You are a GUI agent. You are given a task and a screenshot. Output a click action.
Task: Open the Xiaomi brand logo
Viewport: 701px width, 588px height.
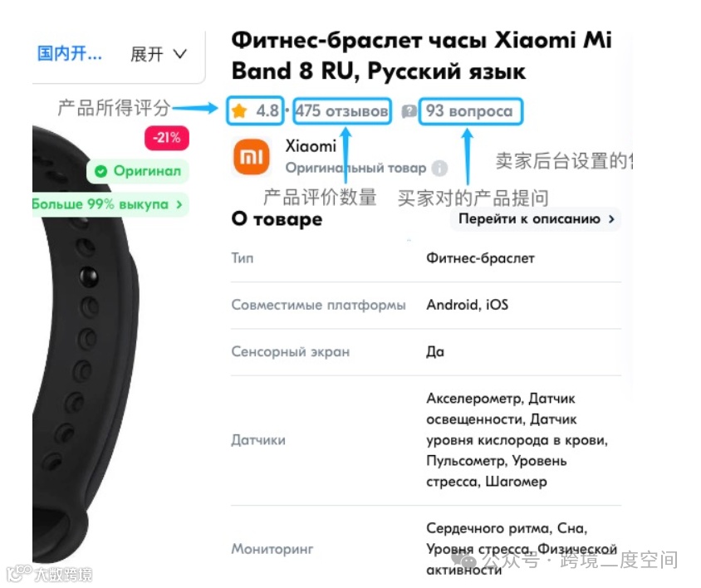[252, 156]
